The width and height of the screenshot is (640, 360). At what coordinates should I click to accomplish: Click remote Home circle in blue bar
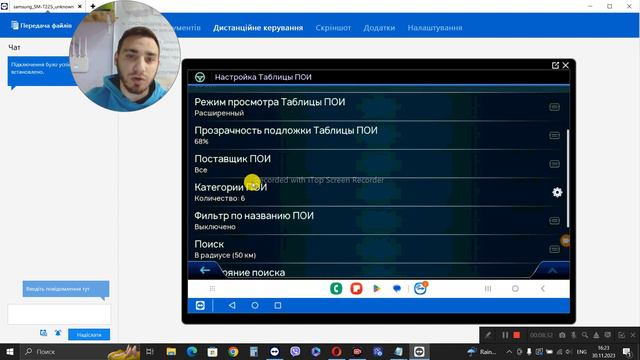(255, 305)
